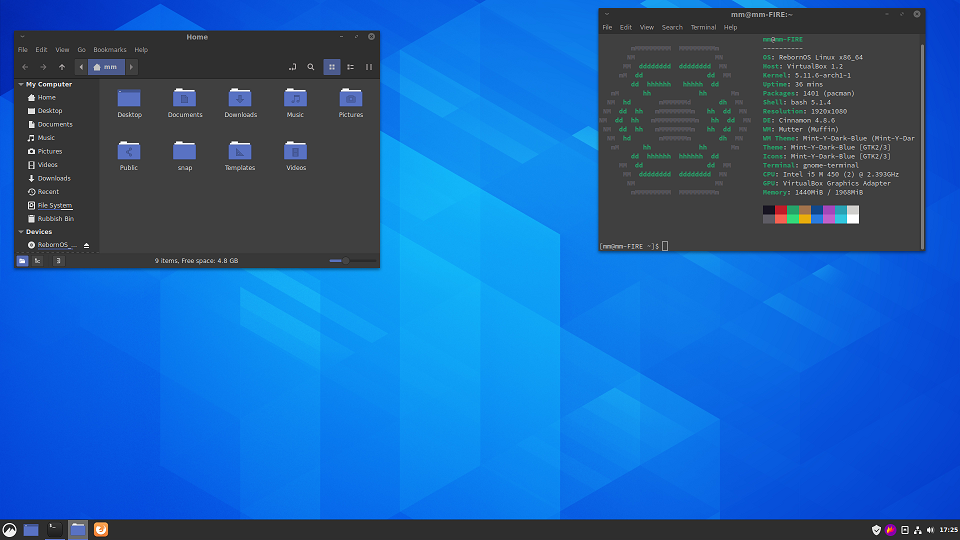Go back in the file manager toolbar
This screenshot has height=540, width=960.
pos(25,67)
